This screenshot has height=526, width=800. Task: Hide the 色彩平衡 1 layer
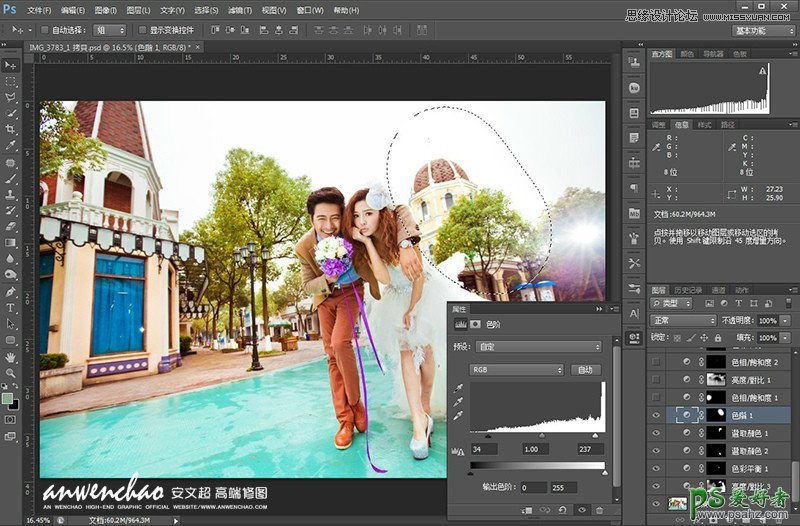656,467
